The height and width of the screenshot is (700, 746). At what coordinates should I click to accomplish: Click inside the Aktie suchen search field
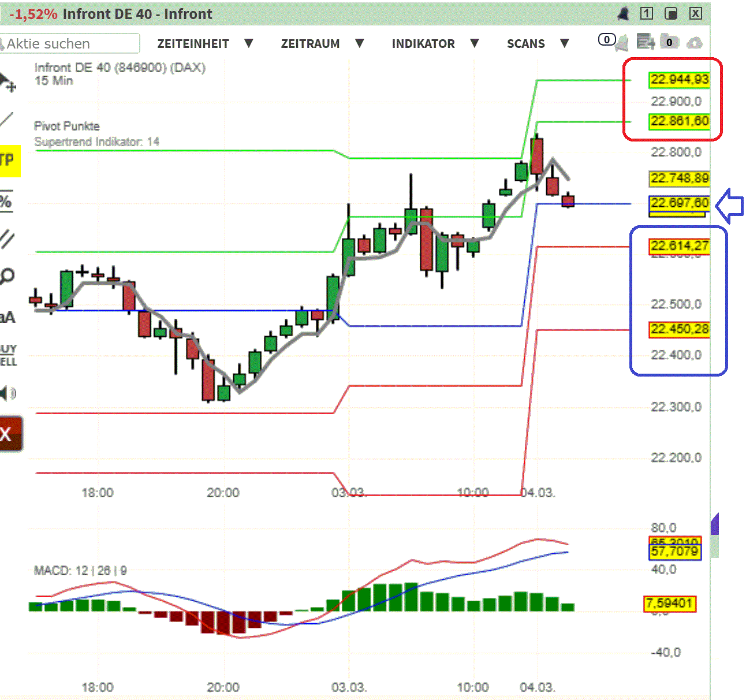pyautogui.click(x=69, y=43)
